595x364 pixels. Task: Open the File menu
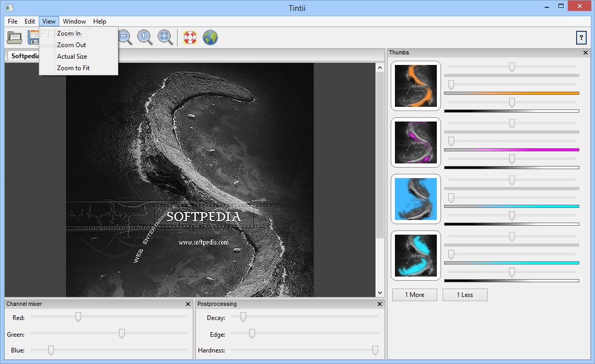click(x=13, y=21)
